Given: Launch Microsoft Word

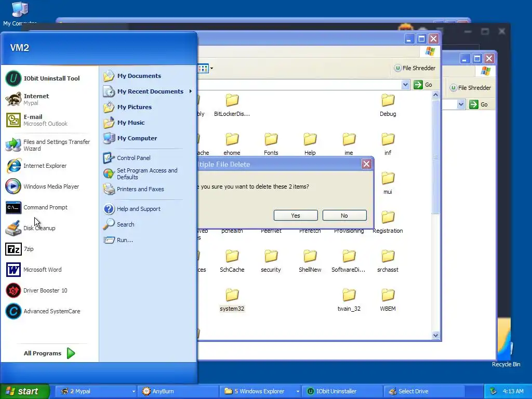Looking at the screenshot, I should tap(47, 270).
